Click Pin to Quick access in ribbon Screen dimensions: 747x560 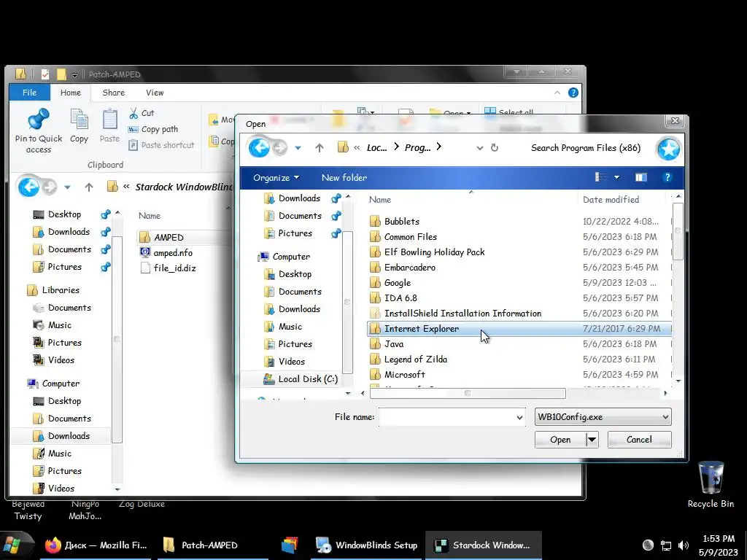[39, 131]
